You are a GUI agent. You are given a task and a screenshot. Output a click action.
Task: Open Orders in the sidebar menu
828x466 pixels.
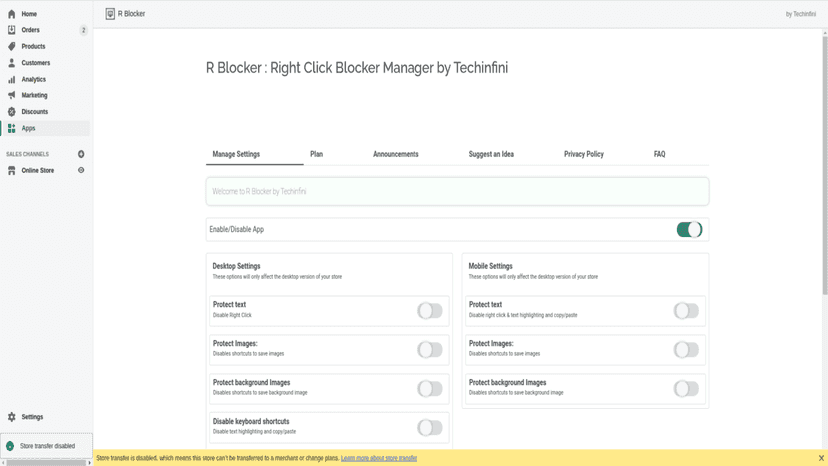(31, 30)
